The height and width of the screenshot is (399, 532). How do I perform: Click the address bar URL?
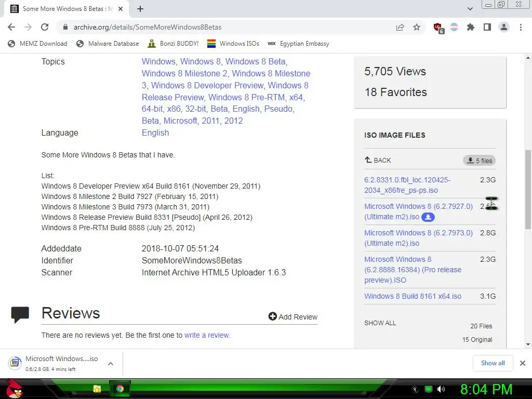point(148,27)
